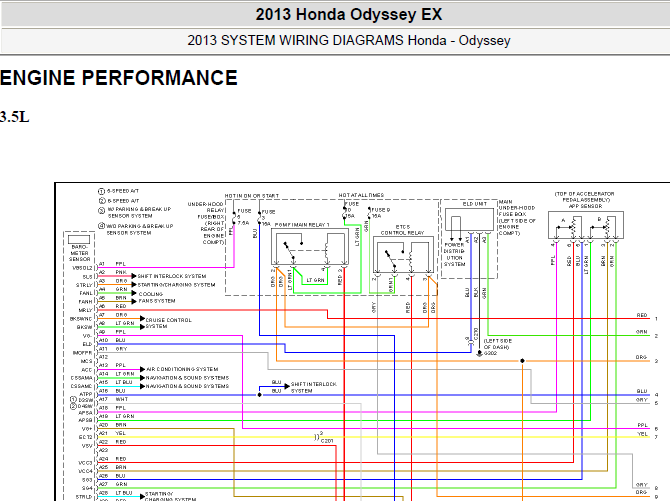670x501 pixels.
Task: Click 'SHIFT INTERLOCK SYSTEM' beside the BLU branch arrow
Action: (x=313, y=387)
